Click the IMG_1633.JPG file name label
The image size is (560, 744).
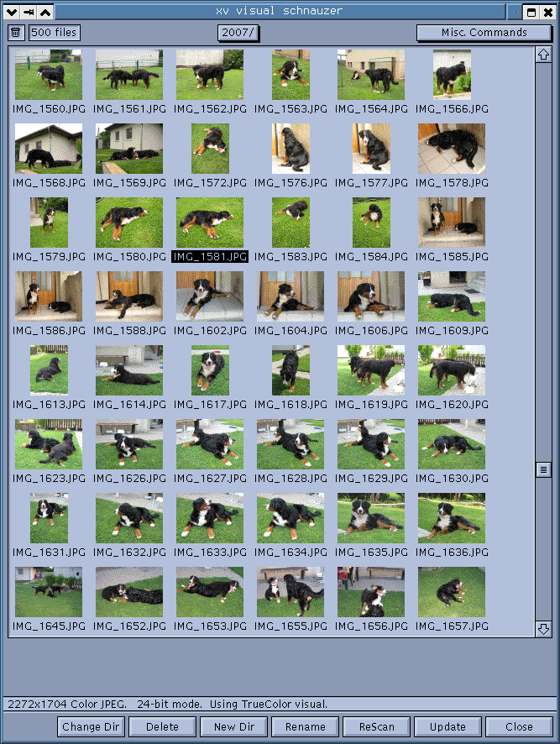tap(210, 553)
